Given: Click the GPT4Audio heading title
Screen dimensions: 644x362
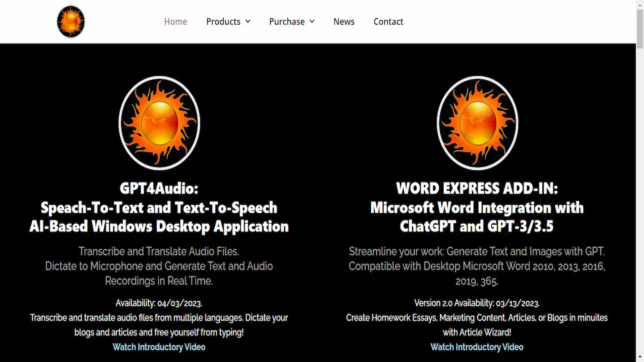Looking at the screenshot, I should click(159, 207).
